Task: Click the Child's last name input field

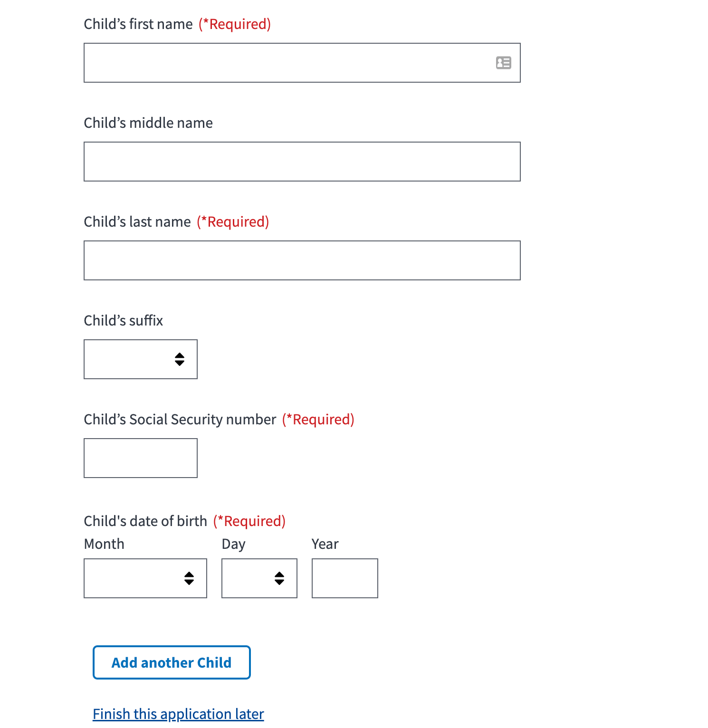Action: 302,260
